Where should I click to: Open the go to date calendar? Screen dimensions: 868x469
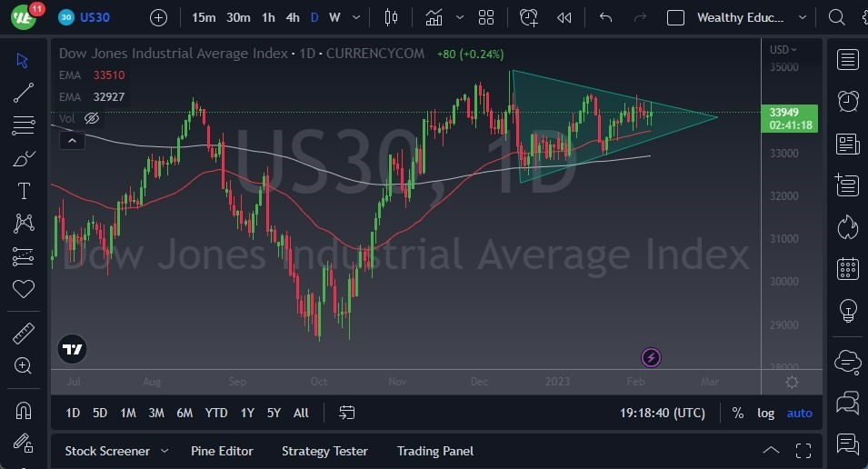coord(346,413)
